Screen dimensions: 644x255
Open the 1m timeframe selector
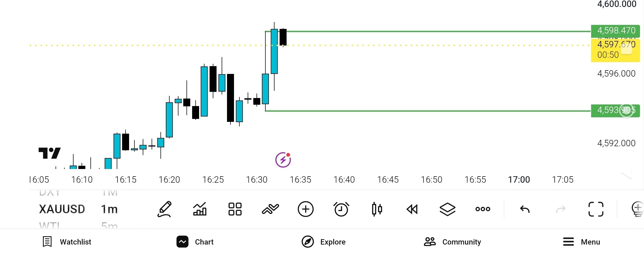(109, 209)
